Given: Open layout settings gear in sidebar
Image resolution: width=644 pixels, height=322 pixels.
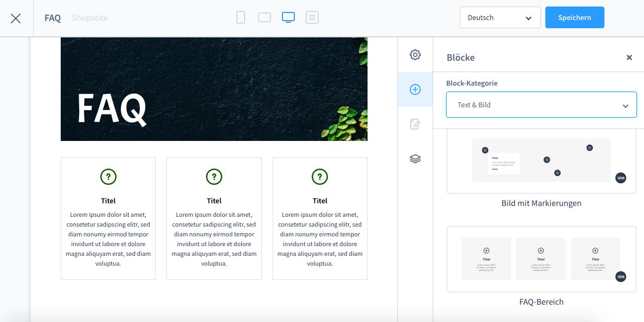Looking at the screenshot, I should tap(415, 55).
